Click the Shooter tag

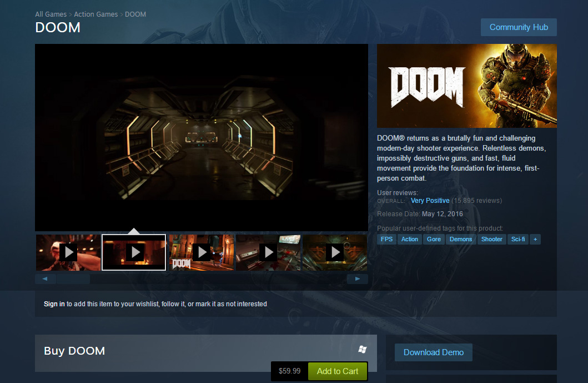click(491, 239)
